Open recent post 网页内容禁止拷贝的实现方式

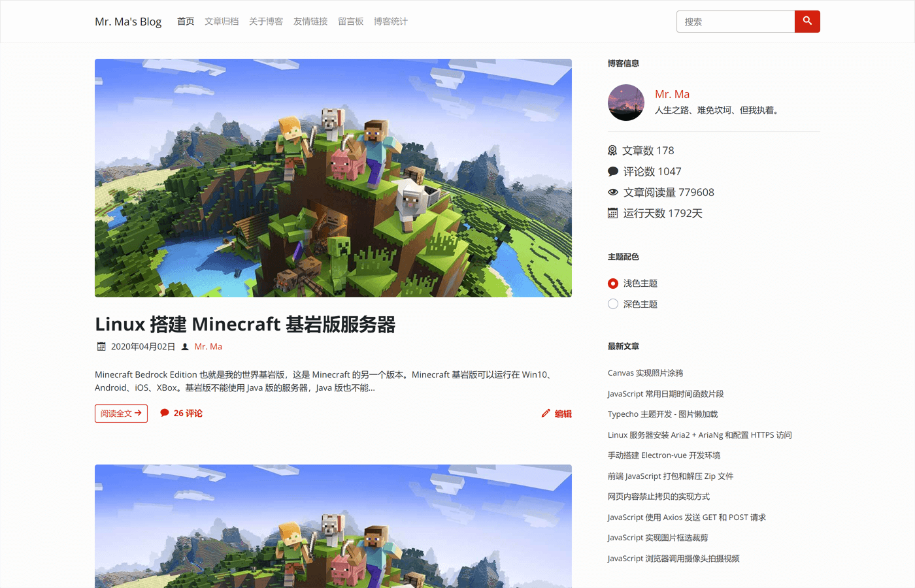coord(659,497)
